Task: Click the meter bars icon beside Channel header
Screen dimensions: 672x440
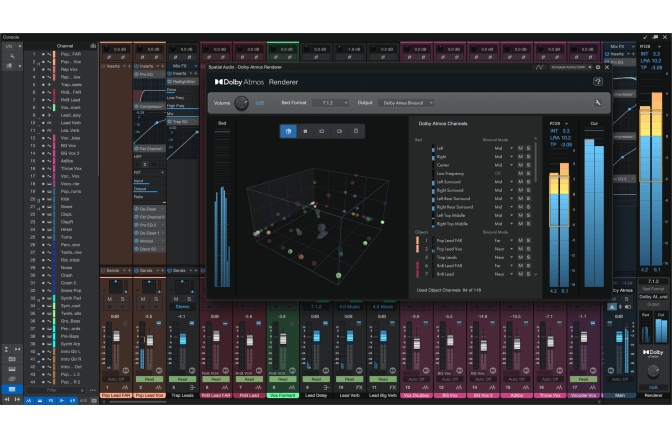Action: (93, 45)
